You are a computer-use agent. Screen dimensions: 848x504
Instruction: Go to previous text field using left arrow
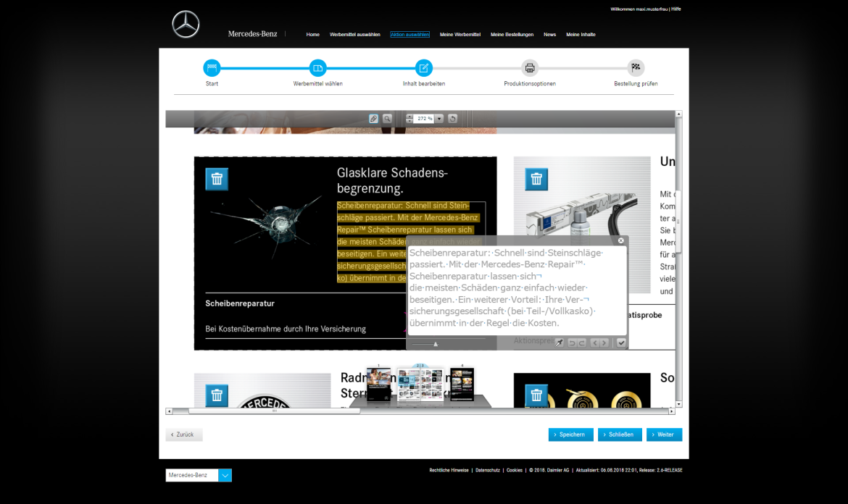[595, 343]
